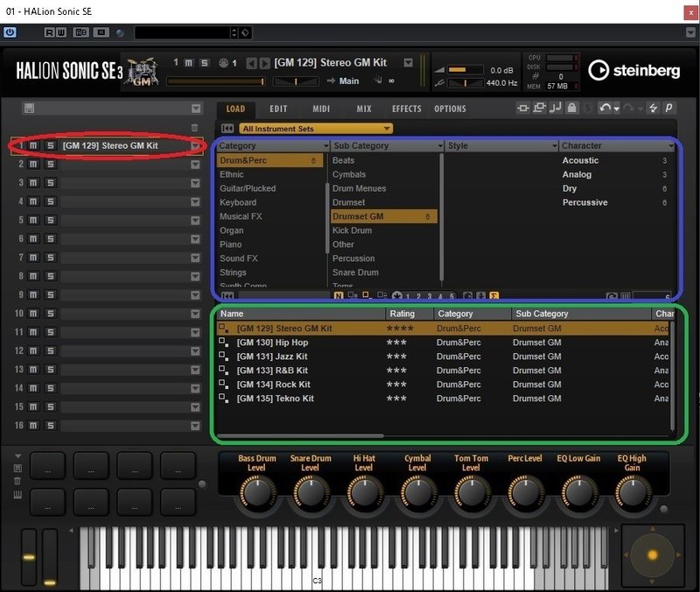The width and height of the screenshot is (700, 592).
Task: Mute slot 5
Action: coord(33,220)
